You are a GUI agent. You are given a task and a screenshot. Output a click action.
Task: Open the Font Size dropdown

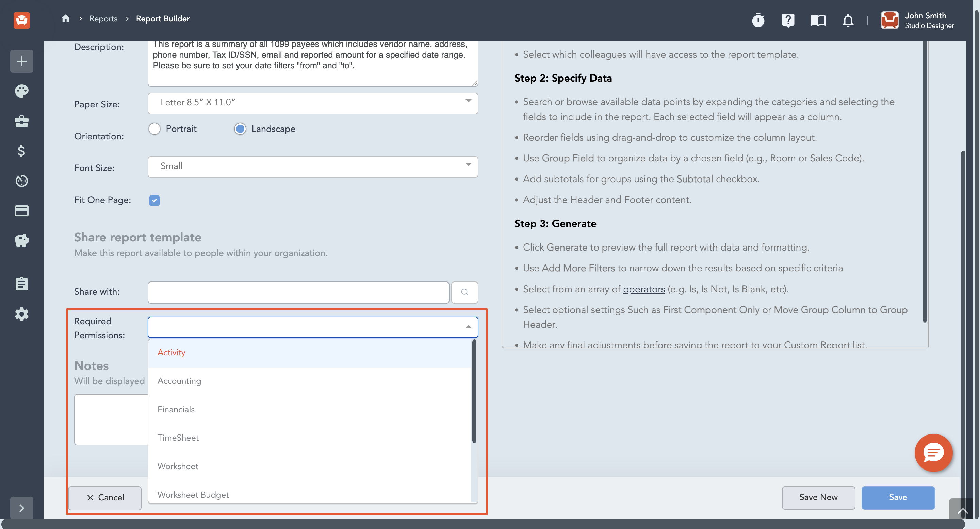coord(313,167)
